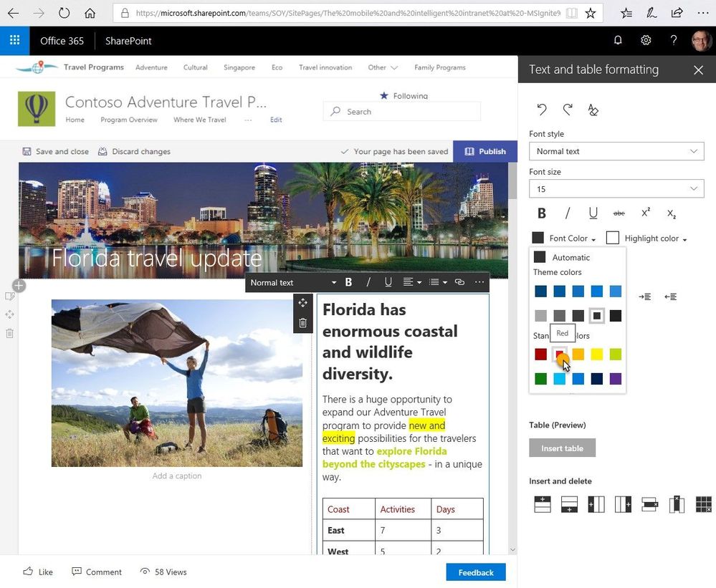Open the Other menu in the site navigation

(x=382, y=67)
